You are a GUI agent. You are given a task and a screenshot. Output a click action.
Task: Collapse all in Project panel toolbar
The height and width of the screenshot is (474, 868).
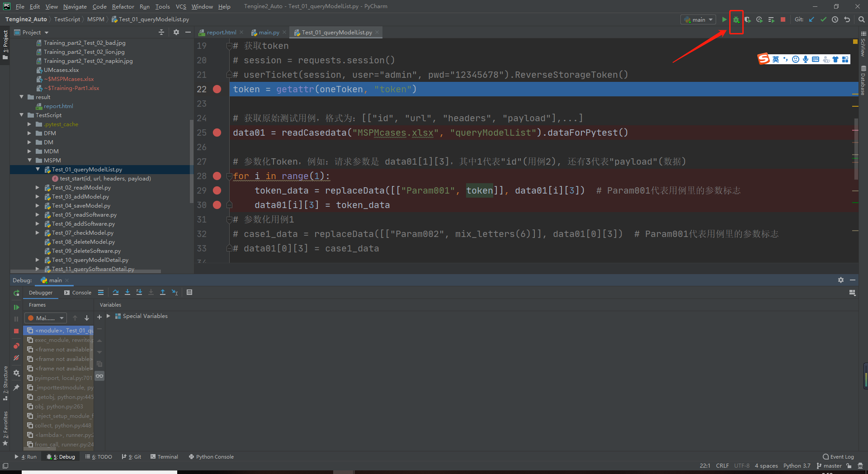pyautogui.click(x=161, y=32)
